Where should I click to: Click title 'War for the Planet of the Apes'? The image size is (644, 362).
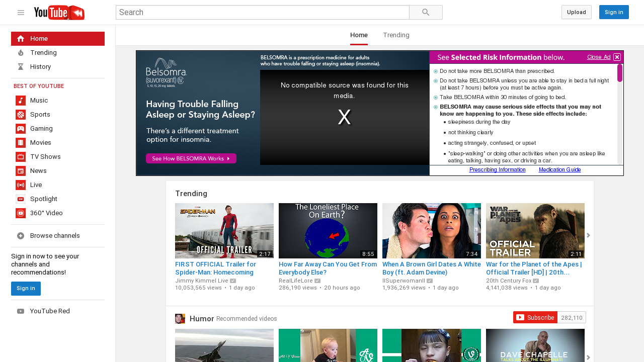click(x=534, y=268)
